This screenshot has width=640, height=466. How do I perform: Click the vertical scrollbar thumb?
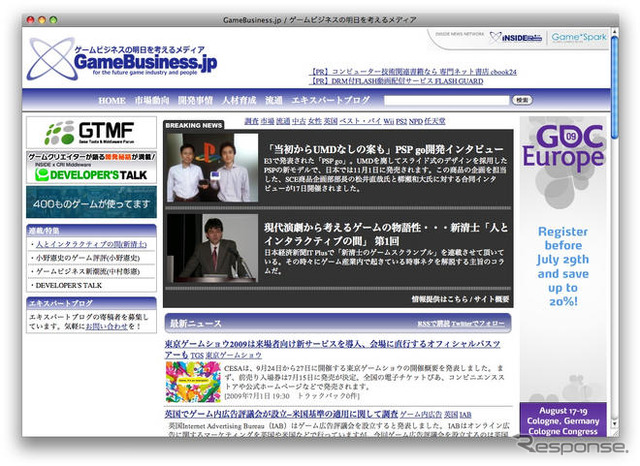[x=614, y=87]
